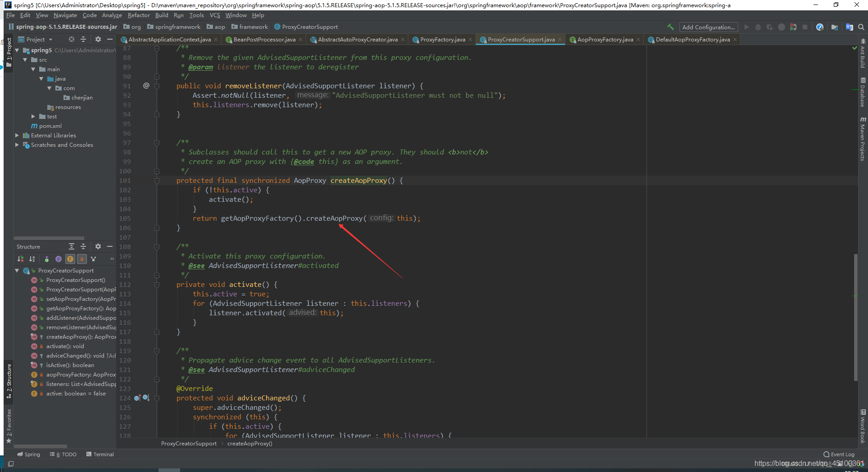Screen dimensions: 868x472
Task: Open the Spring tool window
Action: tap(28, 454)
